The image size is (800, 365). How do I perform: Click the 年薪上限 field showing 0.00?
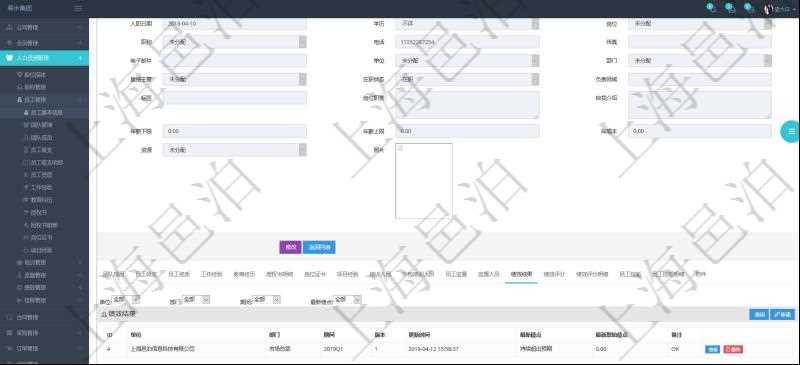click(467, 131)
